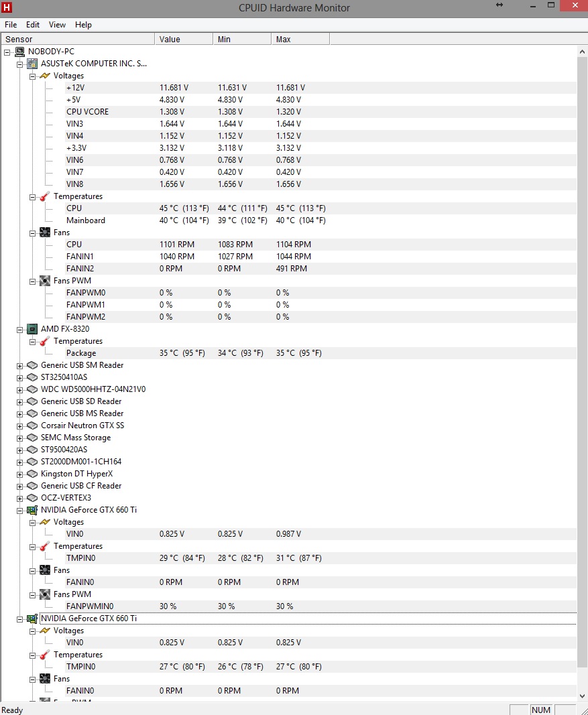The height and width of the screenshot is (715, 588).
Task: Click the ST9500420AS drive icon
Action: (x=32, y=449)
